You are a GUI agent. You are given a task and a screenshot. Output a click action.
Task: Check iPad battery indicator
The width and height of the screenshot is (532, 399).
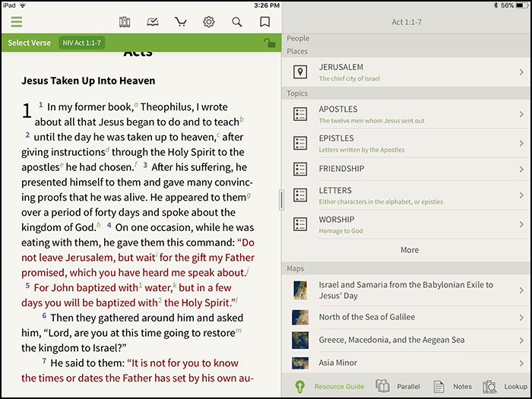click(522, 5)
